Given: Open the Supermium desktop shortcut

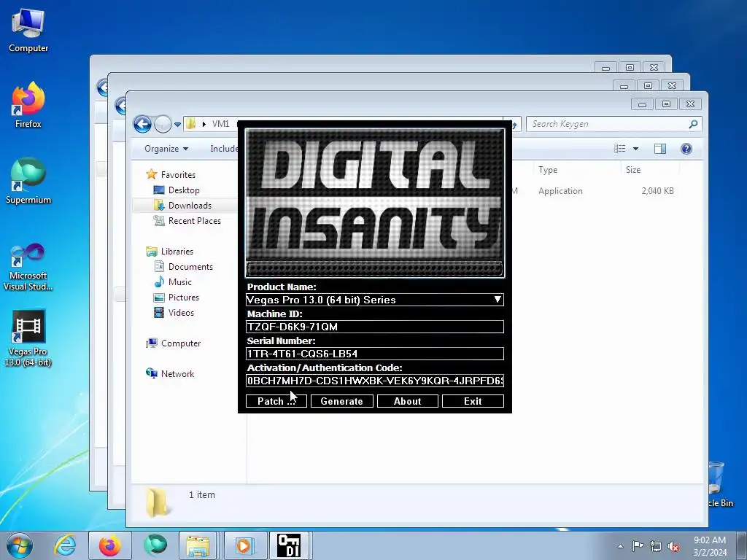Looking at the screenshot, I should click(28, 182).
